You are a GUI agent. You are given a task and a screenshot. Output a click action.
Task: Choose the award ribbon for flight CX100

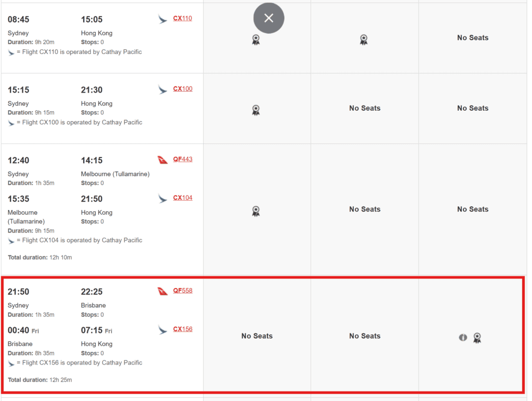click(256, 110)
